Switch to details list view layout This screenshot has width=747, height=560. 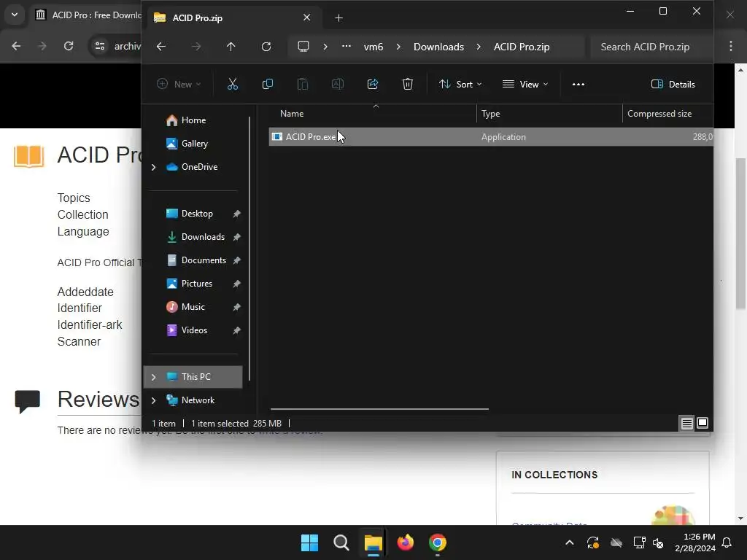coord(687,424)
